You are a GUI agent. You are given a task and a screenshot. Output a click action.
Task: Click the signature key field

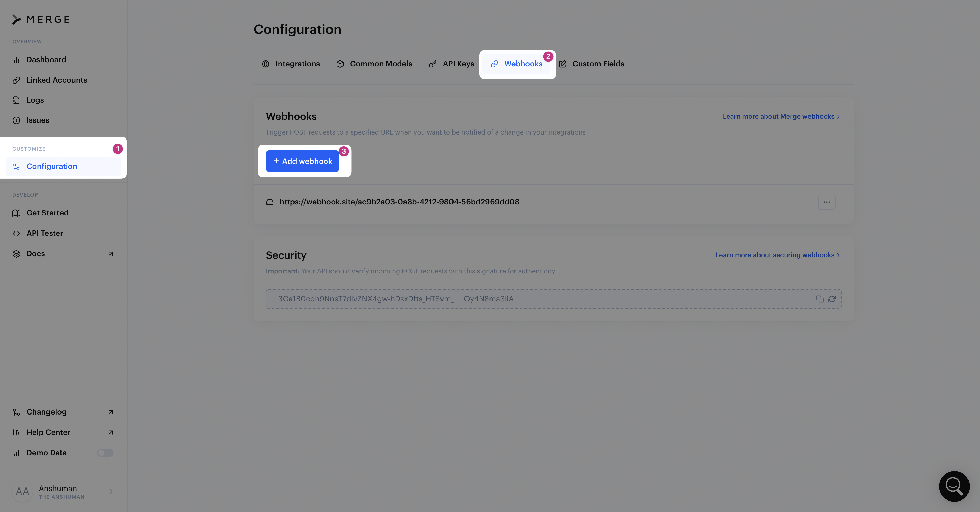(x=554, y=299)
